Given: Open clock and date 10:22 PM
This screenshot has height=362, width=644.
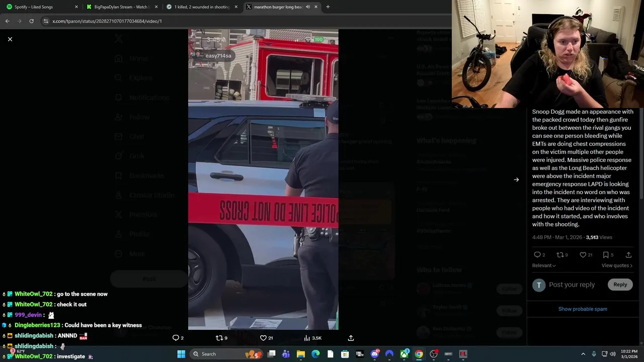Looking at the screenshot, I should tap(629, 354).
